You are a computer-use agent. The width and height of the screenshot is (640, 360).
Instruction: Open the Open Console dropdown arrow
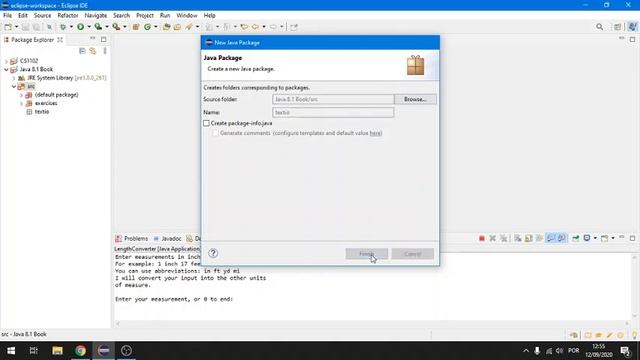pyautogui.click(x=613, y=238)
